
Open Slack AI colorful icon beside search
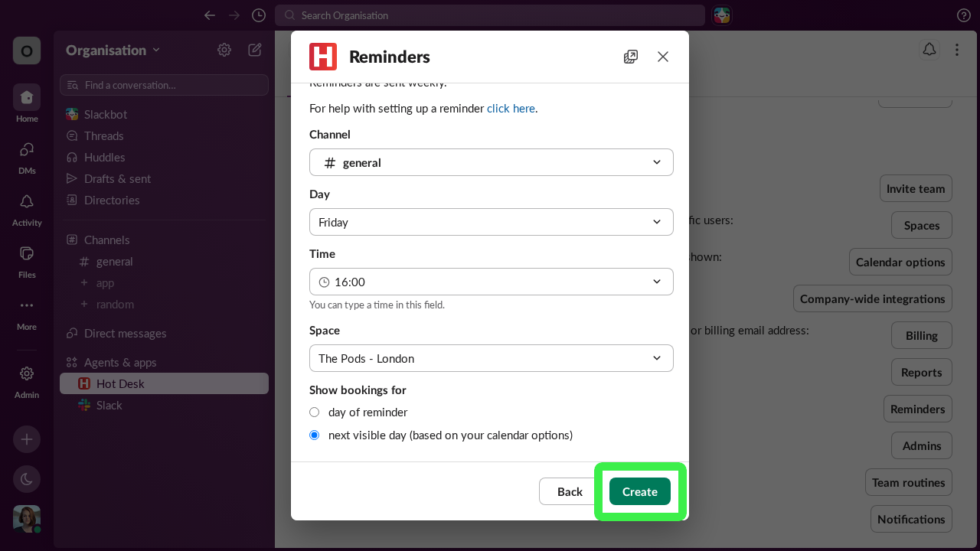(x=722, y=15)
